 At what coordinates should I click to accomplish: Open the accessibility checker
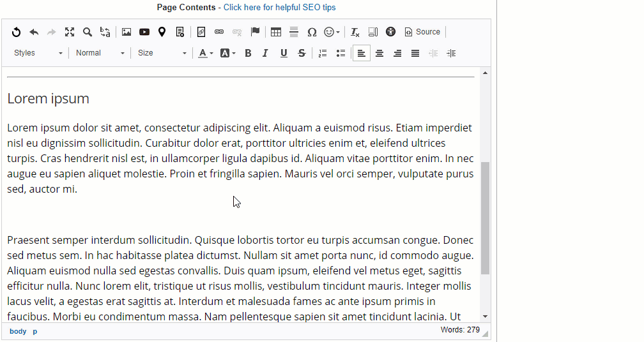(390, 32)
